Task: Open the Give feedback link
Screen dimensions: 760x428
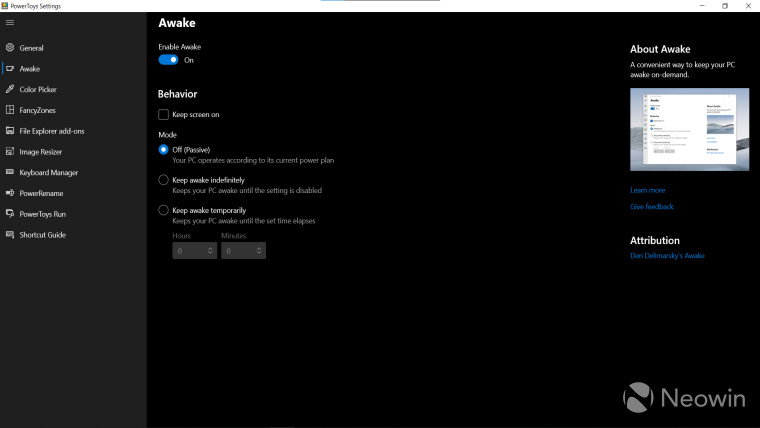Action: [652, 206]
